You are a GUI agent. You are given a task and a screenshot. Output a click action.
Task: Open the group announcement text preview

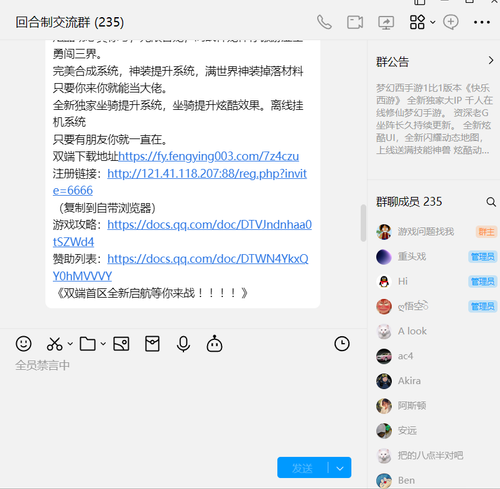pos(434,119)
